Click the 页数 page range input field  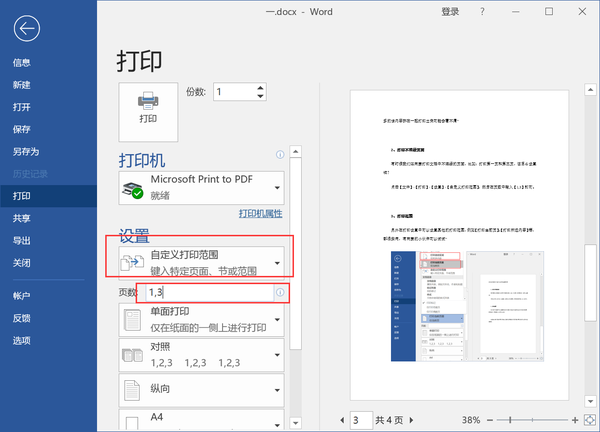210,293
